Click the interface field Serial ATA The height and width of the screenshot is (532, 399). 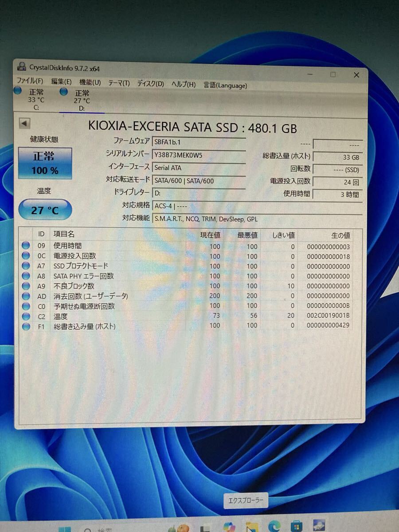[199, 168]
